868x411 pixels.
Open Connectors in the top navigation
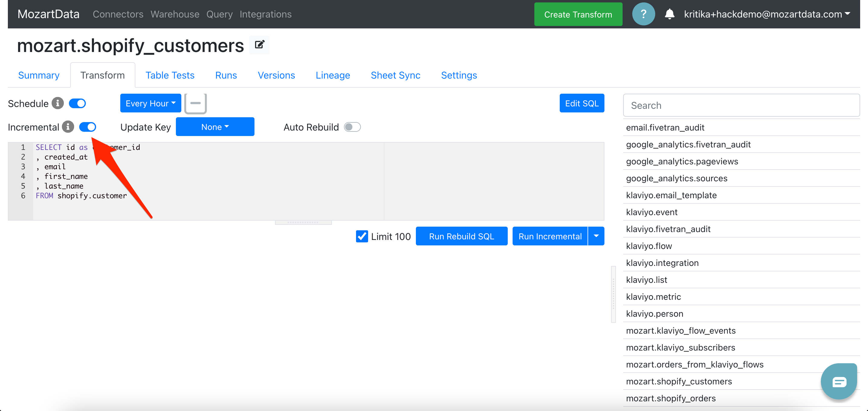(x=118, y=14)
